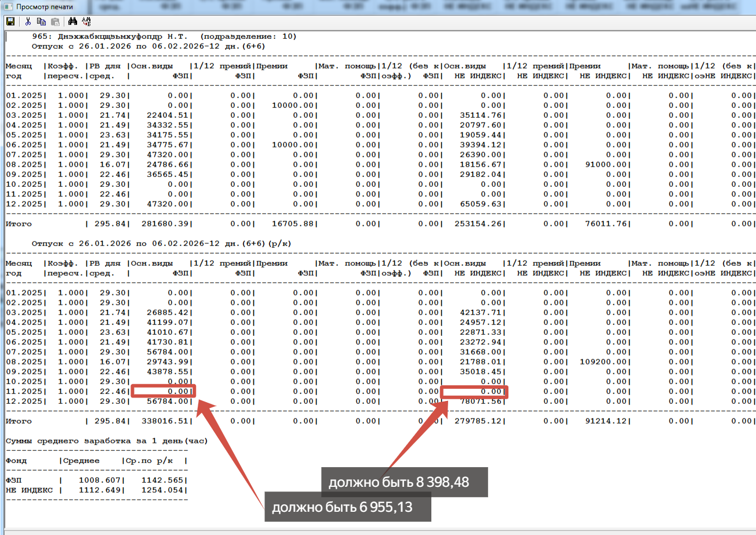Click the greyed-out Paste clipboard icon

click(x=55, y=22)
